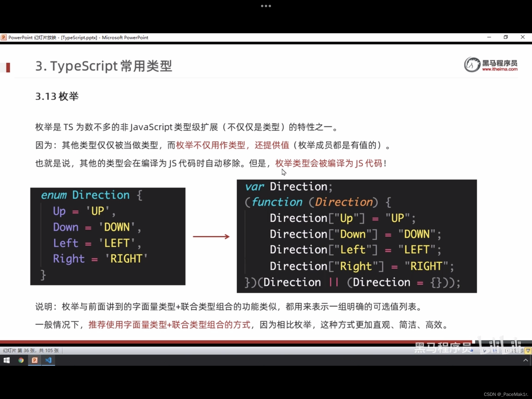Open the Windows Start menu
The height and width of the screenshot is (399, 532).
(6, 360)
